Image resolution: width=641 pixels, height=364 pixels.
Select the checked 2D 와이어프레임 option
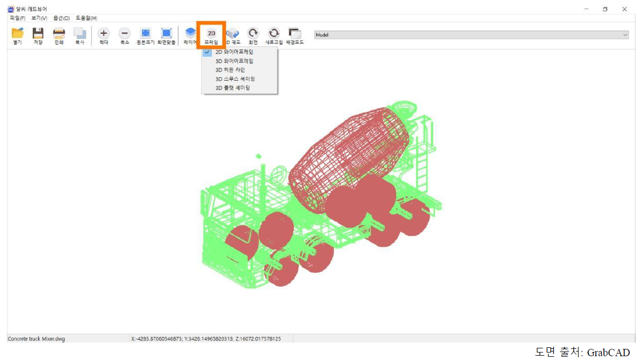click(x=240, y=52)
